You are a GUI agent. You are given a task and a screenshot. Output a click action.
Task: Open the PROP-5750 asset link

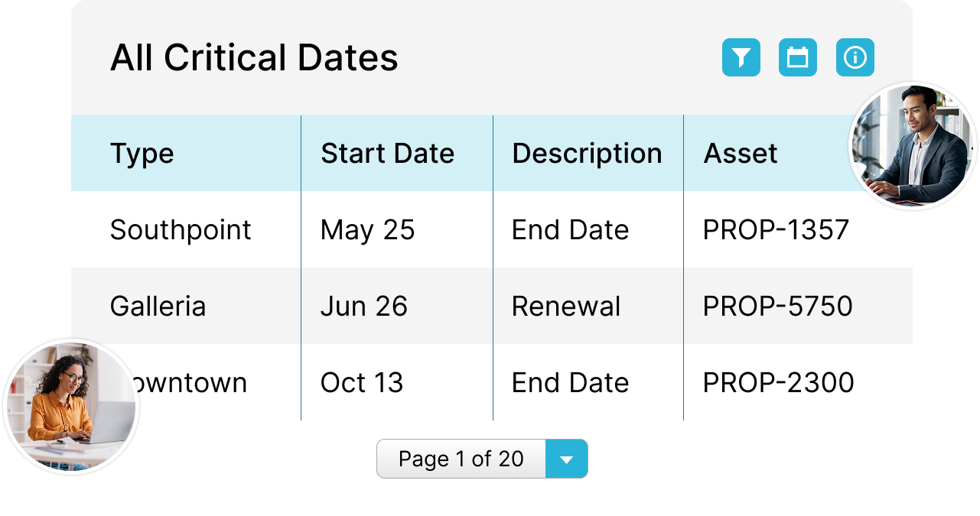777,307
